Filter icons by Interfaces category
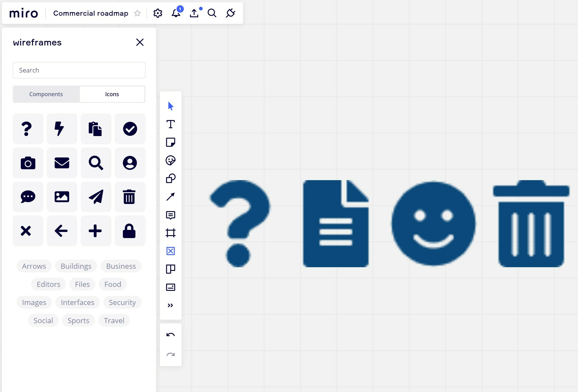This screenshot has width=578, height=392. coord(78,302)
